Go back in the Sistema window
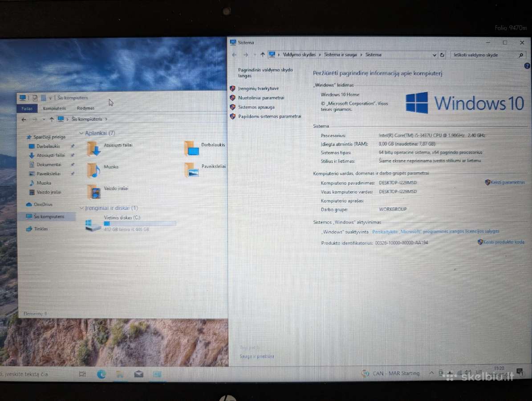 pyautogui.click(x=234, y=55)
